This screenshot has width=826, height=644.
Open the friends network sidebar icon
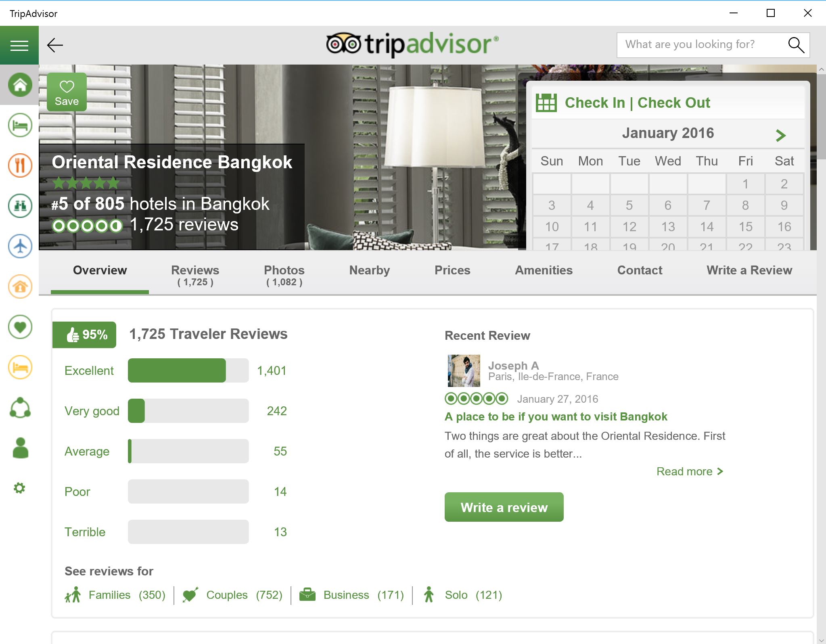click(x=20, y=408)
